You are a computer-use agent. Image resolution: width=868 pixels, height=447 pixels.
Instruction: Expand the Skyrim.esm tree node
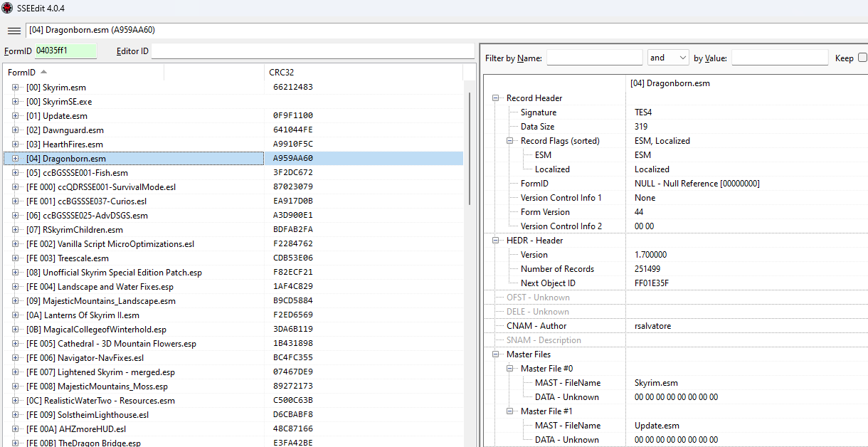(x=15, y=87)
